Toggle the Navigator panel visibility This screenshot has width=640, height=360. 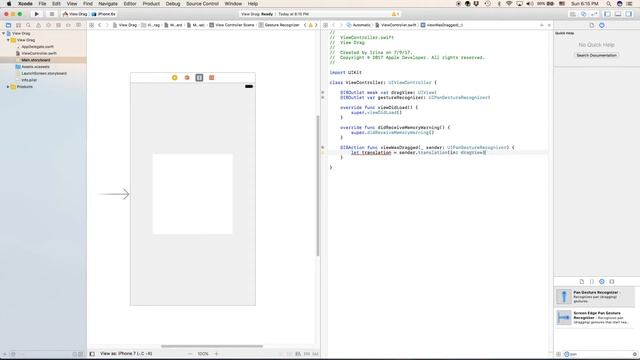pyautogui.click(x=607, y=14)
